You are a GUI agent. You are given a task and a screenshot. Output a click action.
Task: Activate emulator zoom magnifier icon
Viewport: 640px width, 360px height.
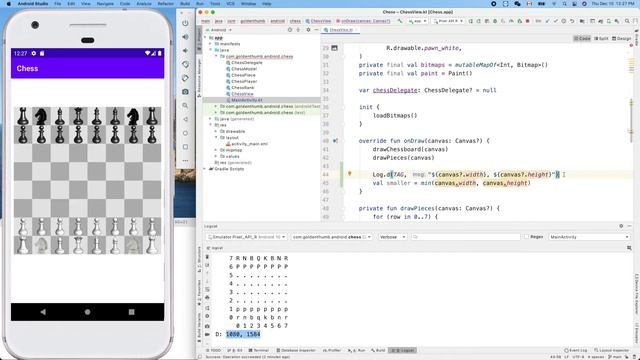(x=185, y=106)
